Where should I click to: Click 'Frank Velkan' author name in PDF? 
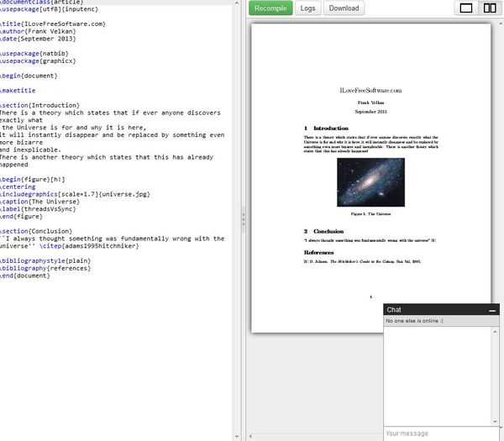370,102
